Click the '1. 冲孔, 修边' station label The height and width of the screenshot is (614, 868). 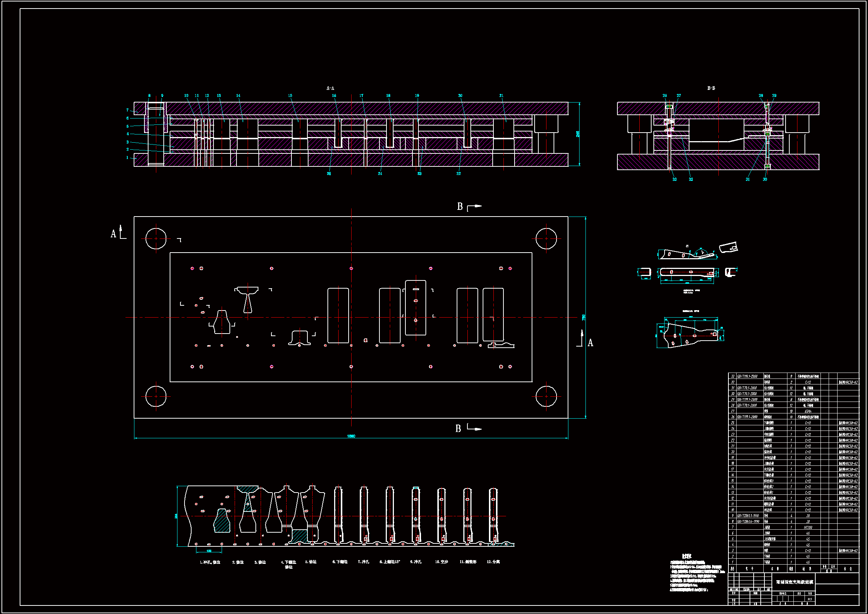click(210, 562)
